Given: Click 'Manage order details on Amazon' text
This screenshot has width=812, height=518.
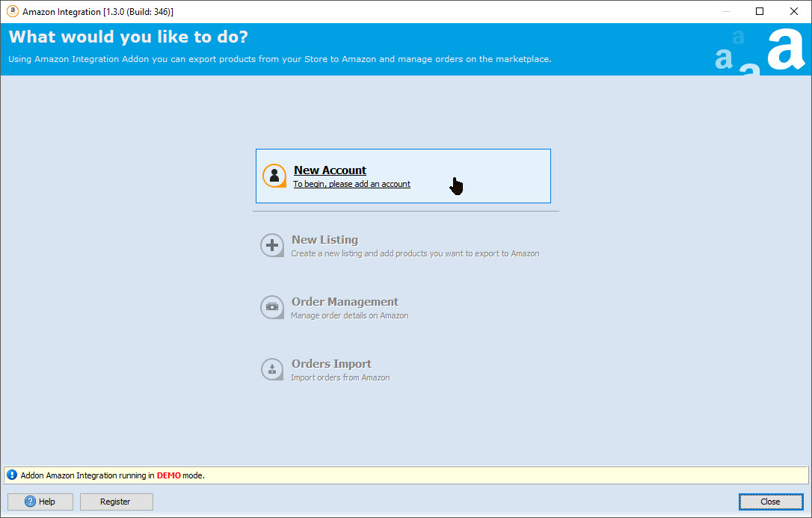Looking at the screenshot, I should pos(350,315).
